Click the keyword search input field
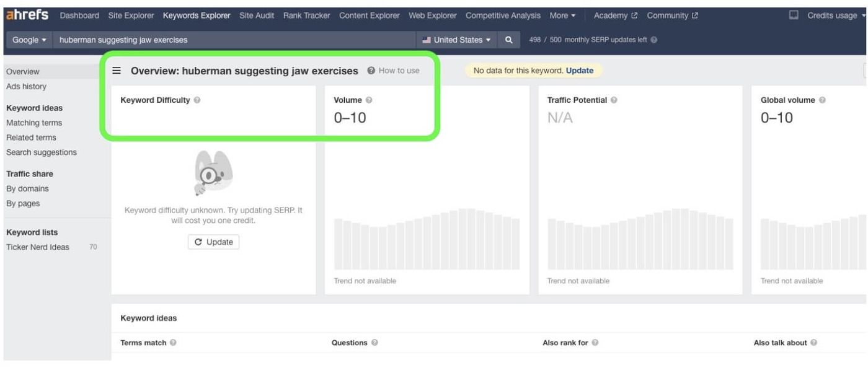The width and height of the screenshot is (868, 368). (234, 40)
